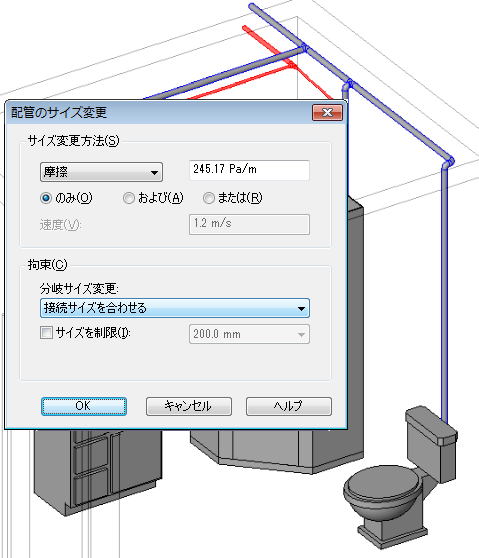Click the 1.2 m/s velocity field
The image size is (479, 558).
(x=249, y=224)
